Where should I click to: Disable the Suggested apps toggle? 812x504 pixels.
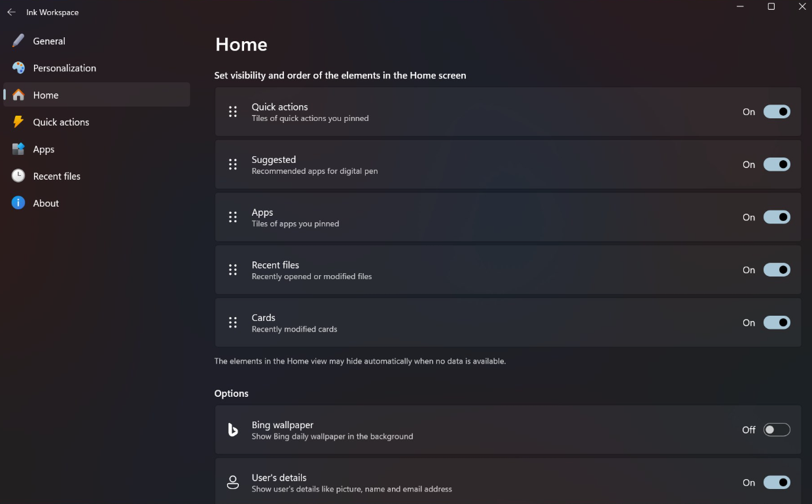click(777, 165)
